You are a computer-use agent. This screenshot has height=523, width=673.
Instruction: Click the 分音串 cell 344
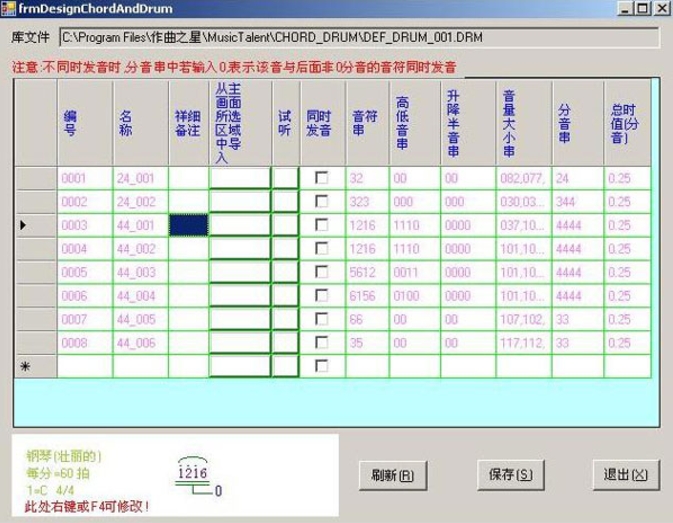pos(578,201)
